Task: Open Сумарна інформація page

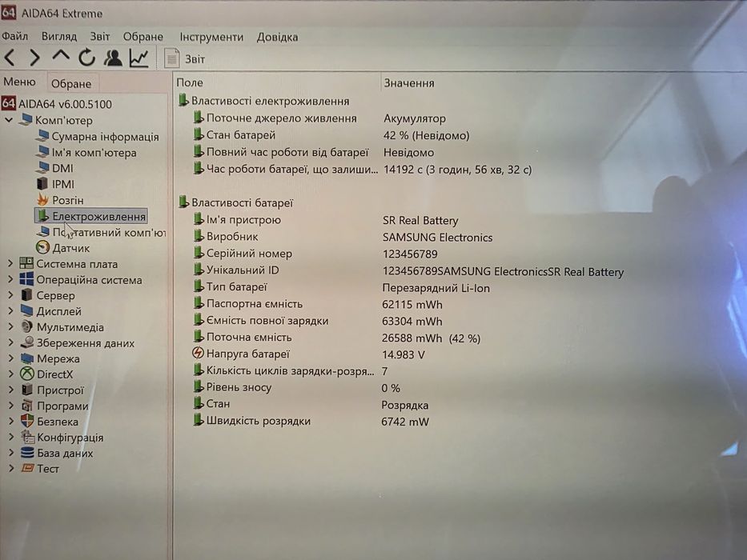Action: pos(106,137)
